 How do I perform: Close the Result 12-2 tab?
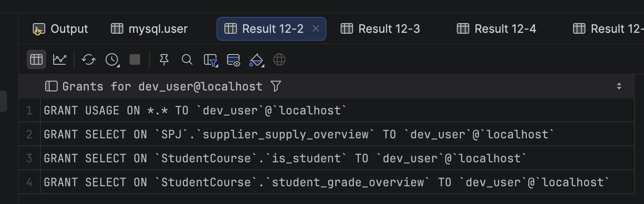(316, 29)
